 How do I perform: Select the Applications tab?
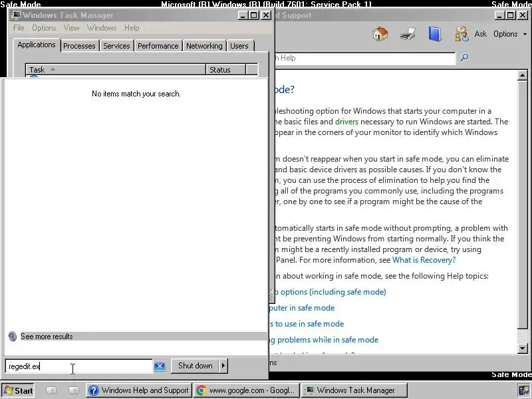tap(37, 45)
